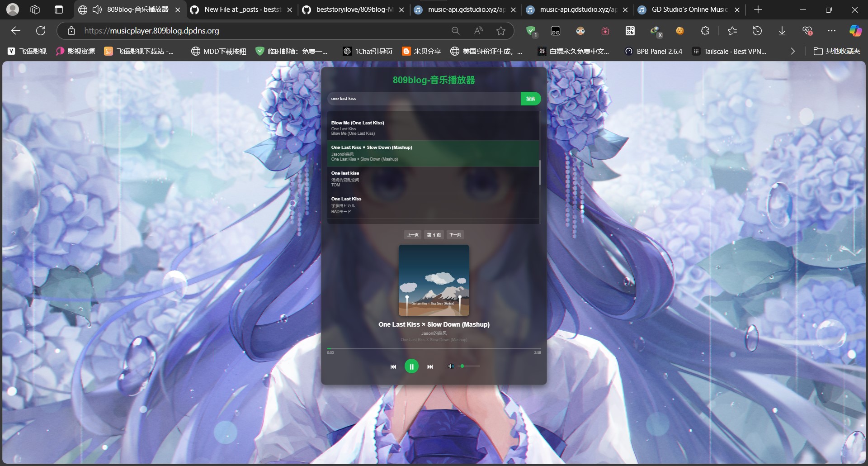868x466 pixels.
Task: Open the cookie extension icon
Action: 680,31
